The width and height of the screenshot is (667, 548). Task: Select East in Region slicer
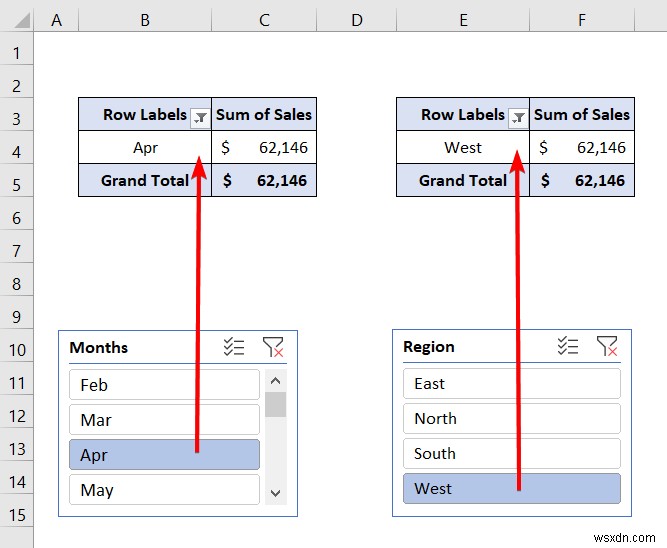click(512, 383)
